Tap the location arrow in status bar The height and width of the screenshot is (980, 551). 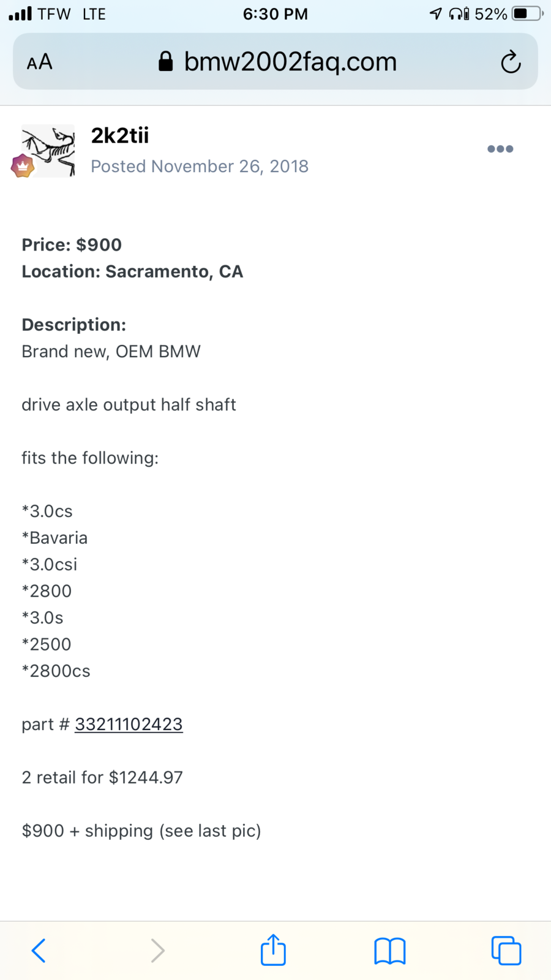point(435,13)
